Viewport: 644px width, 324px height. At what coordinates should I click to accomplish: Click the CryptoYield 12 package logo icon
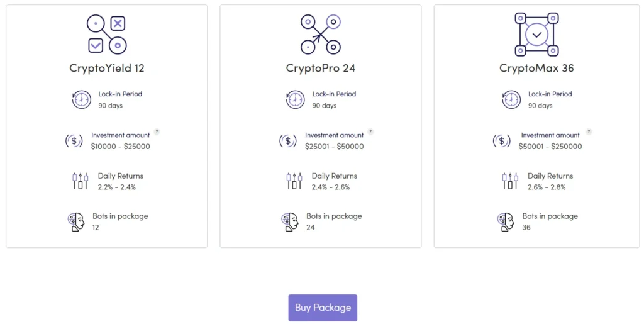[106, 34]
